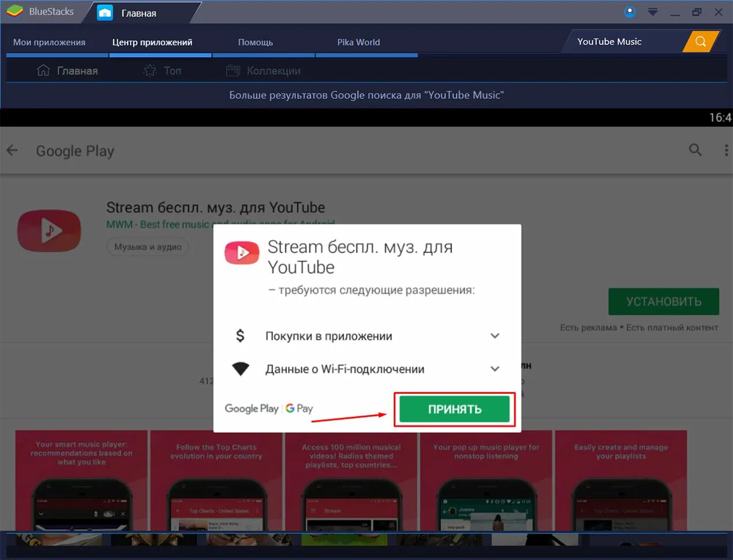
Task: Open Google Play search magnifier
Action: pos(695,150)
